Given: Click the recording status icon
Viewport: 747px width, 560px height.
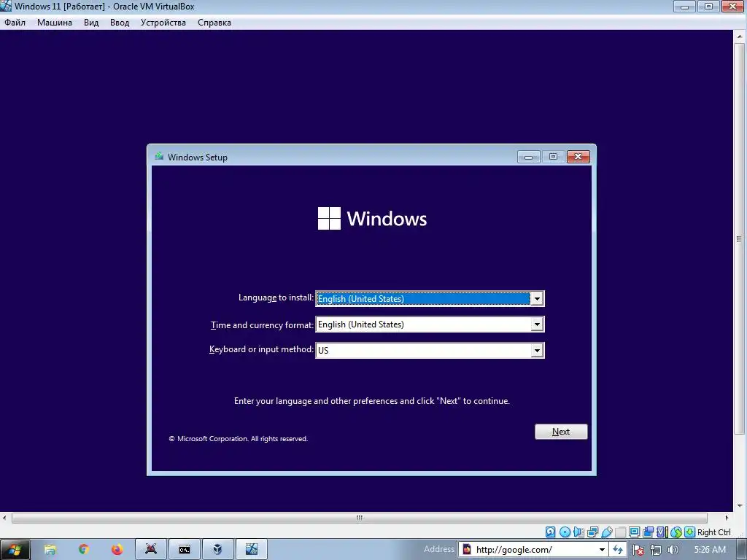Looking at the screenshot, I should point(649,532).
